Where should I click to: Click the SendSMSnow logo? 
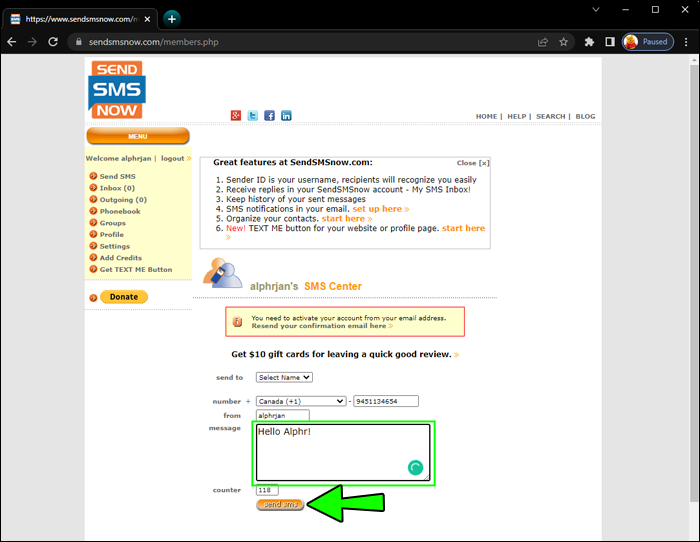coord(117,90)
